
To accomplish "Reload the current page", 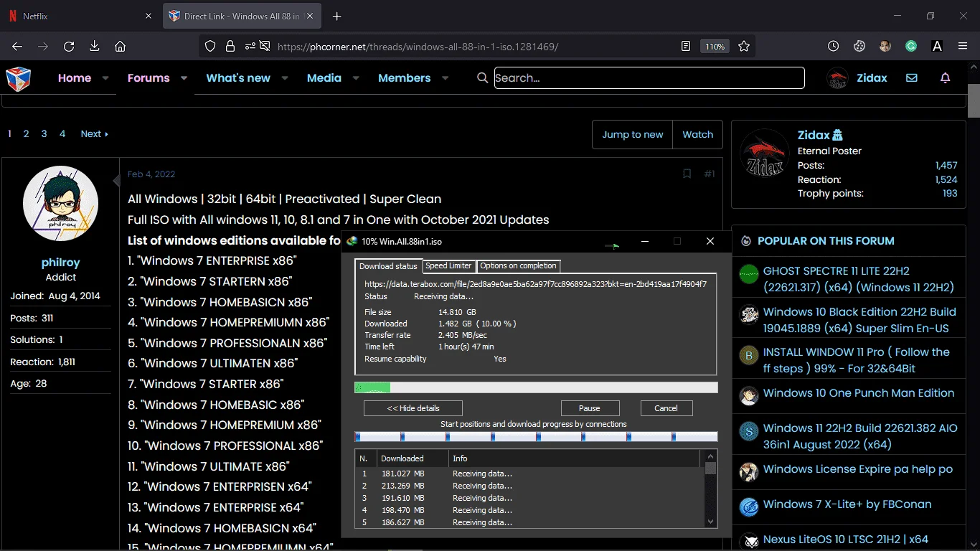I will pos(69,47).
